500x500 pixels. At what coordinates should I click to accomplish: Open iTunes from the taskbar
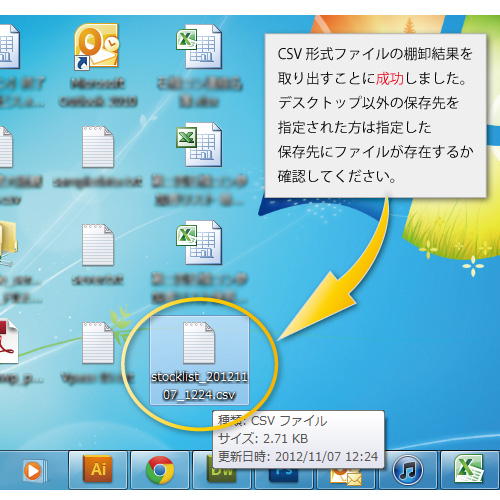click(408, 470)
